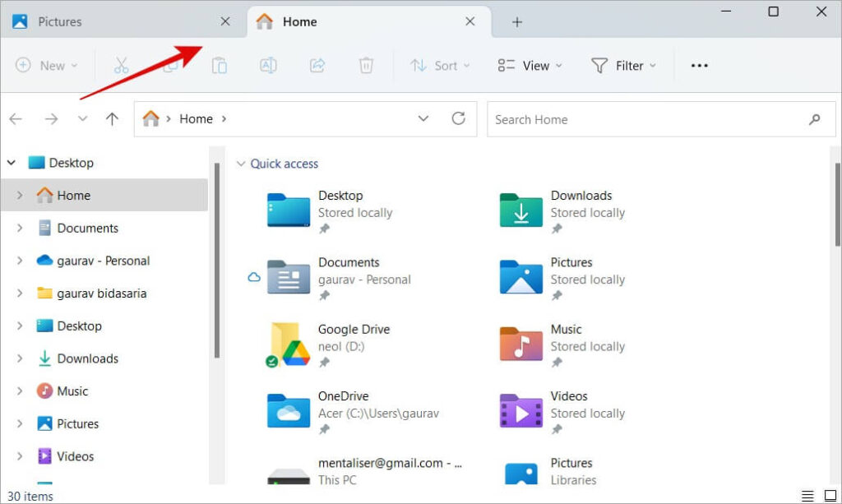The width and height of the screenshot is (842, 504).
Task: Open the Sort dropdown menu
Action: (x=440, y=66)
